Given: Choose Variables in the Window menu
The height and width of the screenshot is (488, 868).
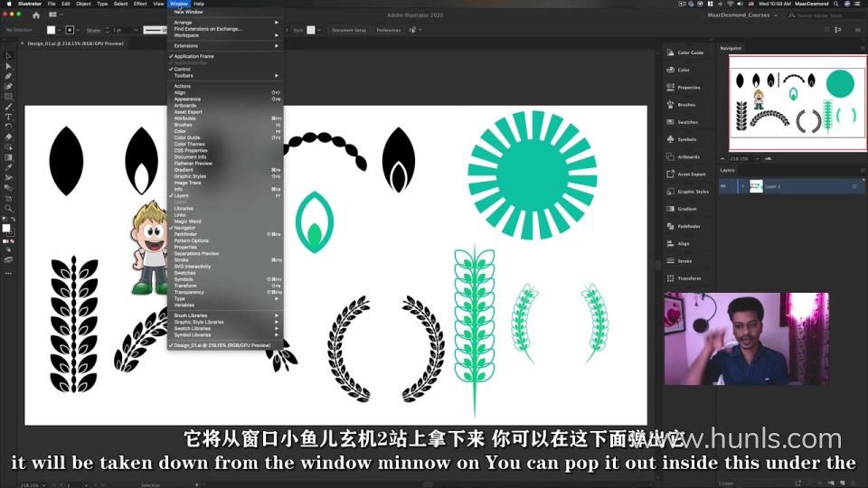Looking at the screenshot, I should tap(225, 305).
